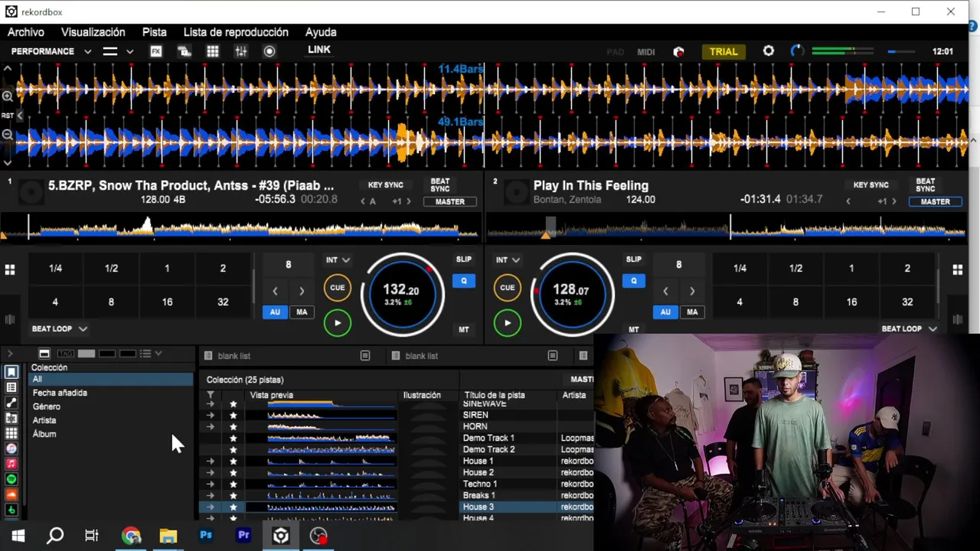980x551 pixels.
Task: Start playback on deck 2
Action: [x=508, y=323]
